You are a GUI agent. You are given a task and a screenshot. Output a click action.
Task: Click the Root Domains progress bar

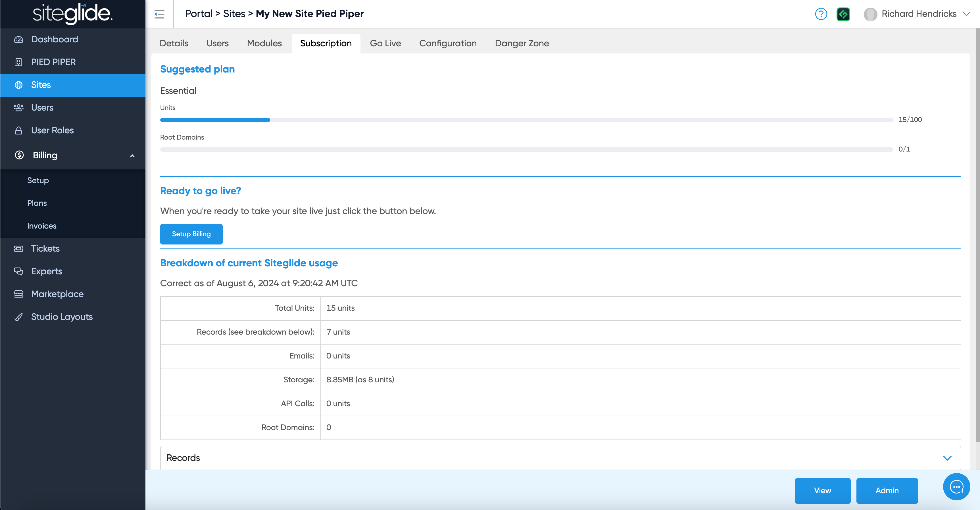[527, 150]
